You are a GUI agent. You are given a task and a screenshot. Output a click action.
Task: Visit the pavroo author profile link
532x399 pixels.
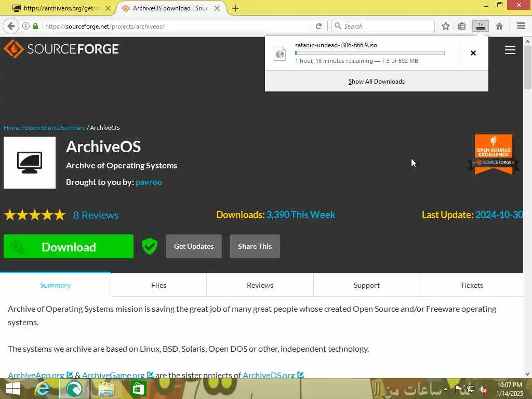point(149,182)
